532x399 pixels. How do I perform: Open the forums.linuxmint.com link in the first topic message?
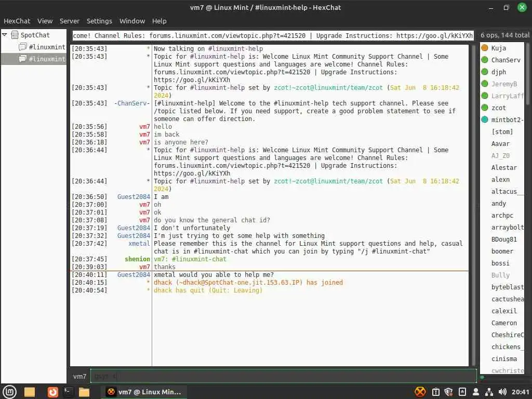232,72
